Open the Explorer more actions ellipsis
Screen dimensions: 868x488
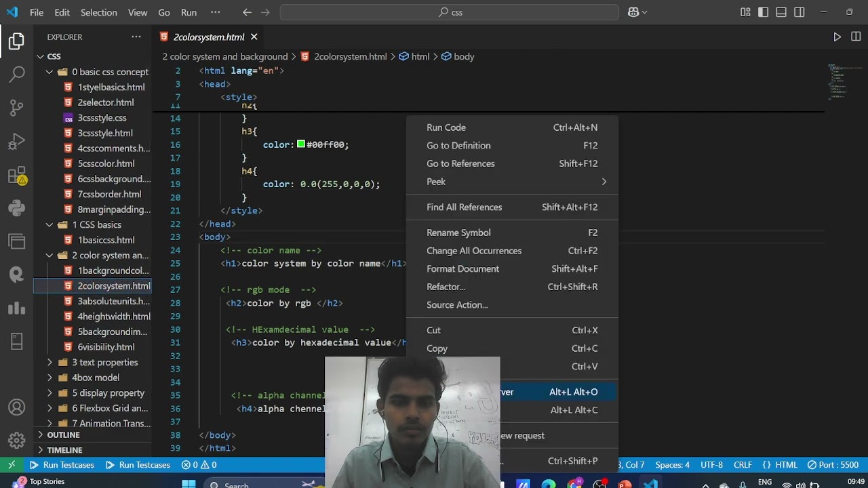click(136, 37)
